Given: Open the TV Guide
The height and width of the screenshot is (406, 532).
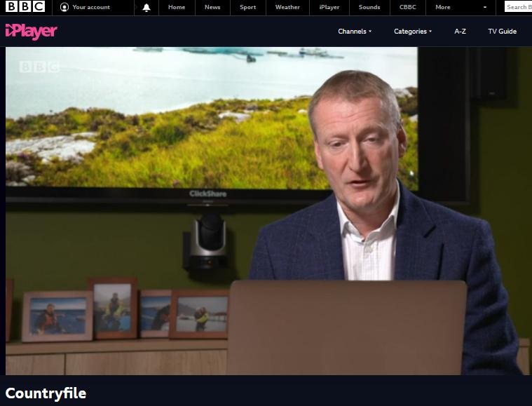Looking at the screenshot, I should click(502, 32).
